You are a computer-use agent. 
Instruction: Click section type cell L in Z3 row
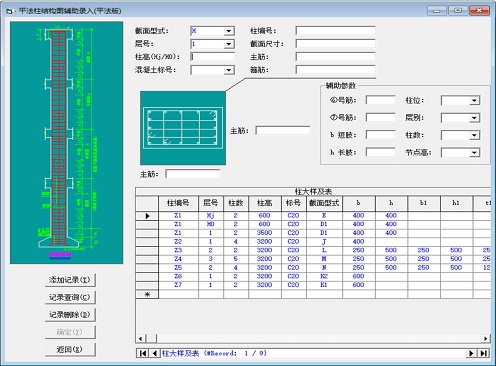click(x=324, y=250)
